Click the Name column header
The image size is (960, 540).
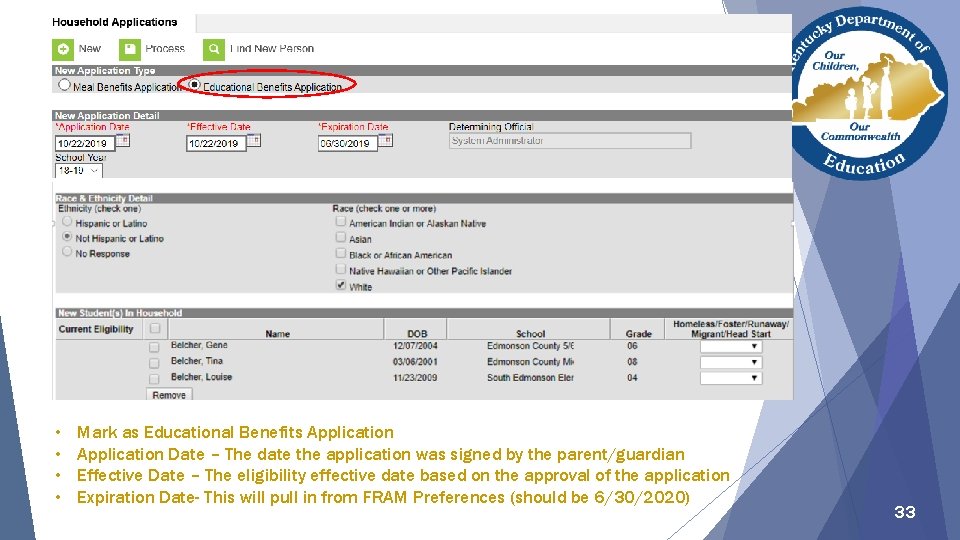(277, 334)
